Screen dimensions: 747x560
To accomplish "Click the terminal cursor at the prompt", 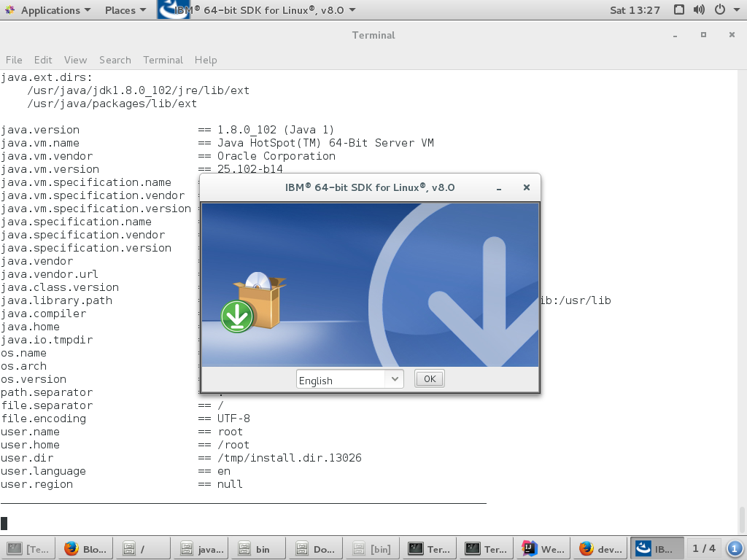I will point(4,524).
